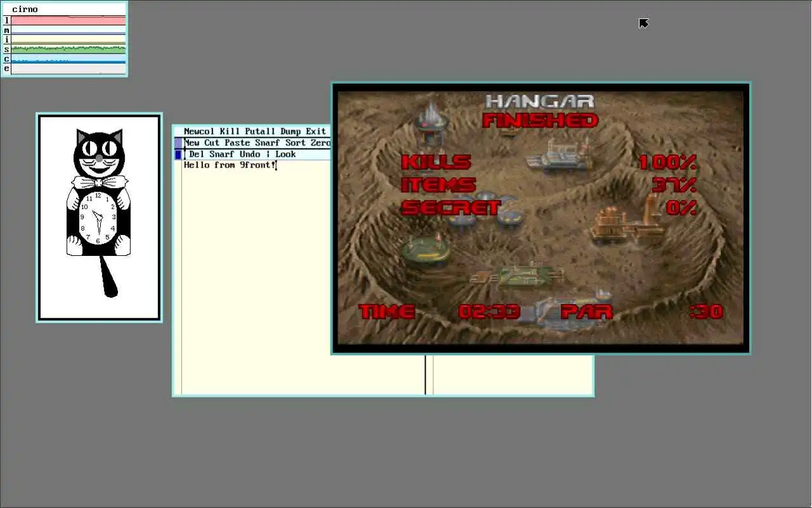Click the 'e' graph row in stats
Viewport: 812px width, 508px height.
69,69
